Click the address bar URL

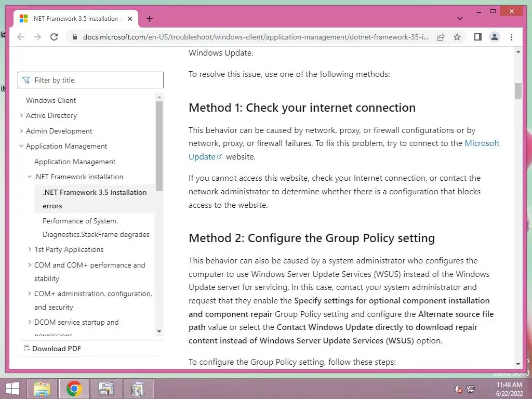pyautogui.click(x=256, y=37)
